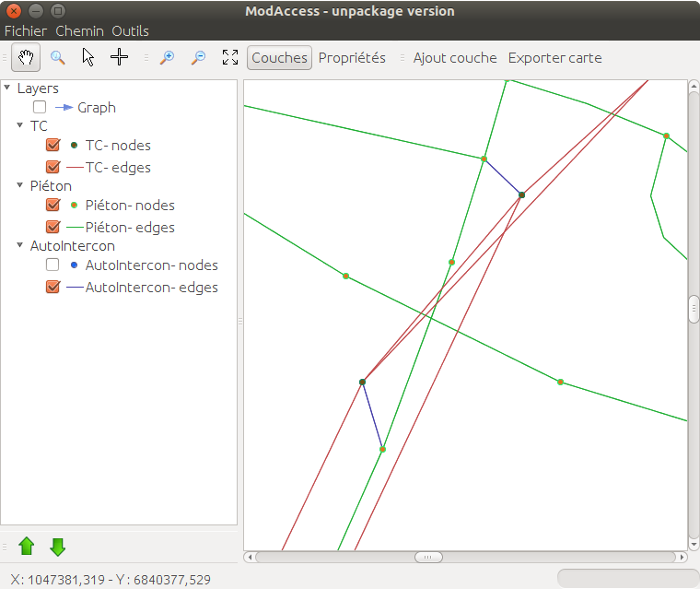Uncheck the AutoIntercon- edges layer
Image resolution: width=700 pixels, height=589 pixels.
[x=52, y=287]
